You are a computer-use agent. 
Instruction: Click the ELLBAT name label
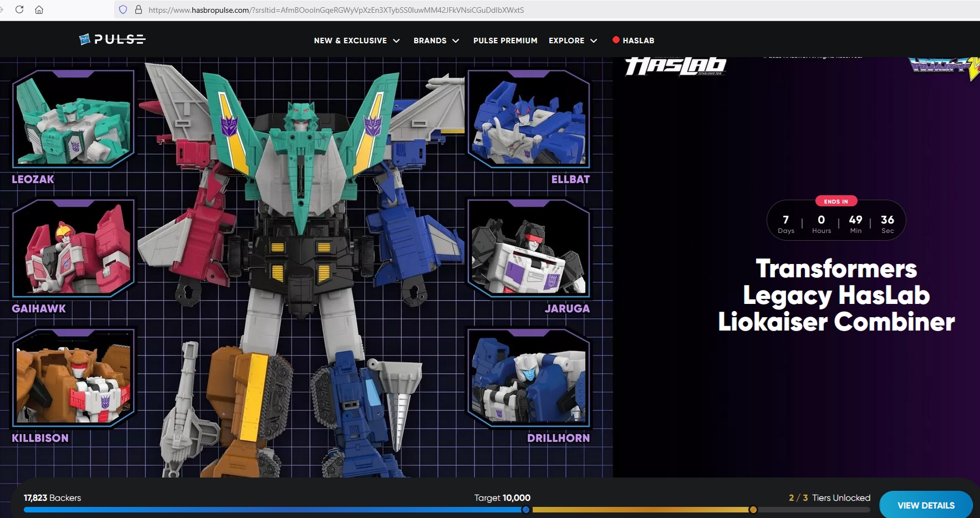[x=570, y=179]
